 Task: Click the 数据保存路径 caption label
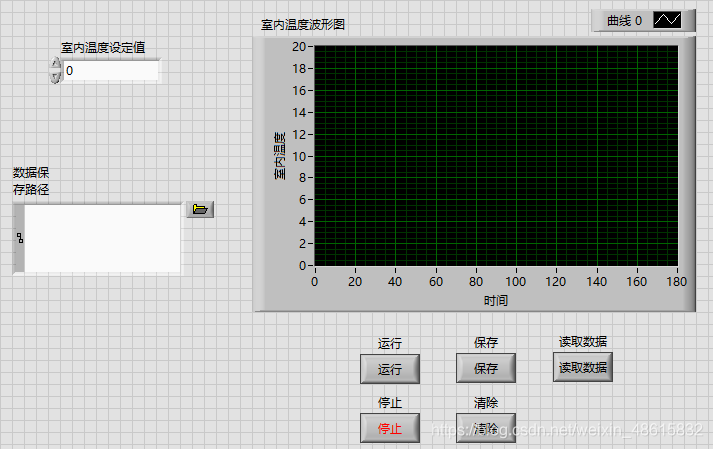[31, 181]
